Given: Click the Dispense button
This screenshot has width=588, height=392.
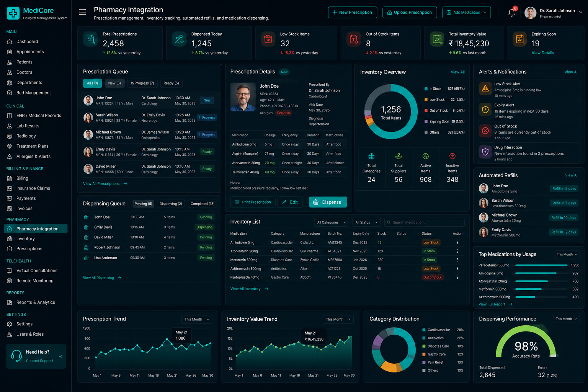Looking at the screenshot, I should [x=328, y=202].
